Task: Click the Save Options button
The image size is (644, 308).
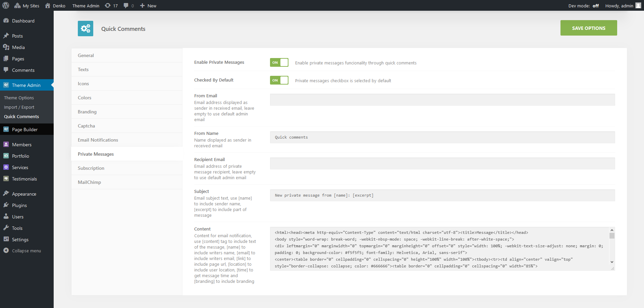Action: (x=589, y=28)
